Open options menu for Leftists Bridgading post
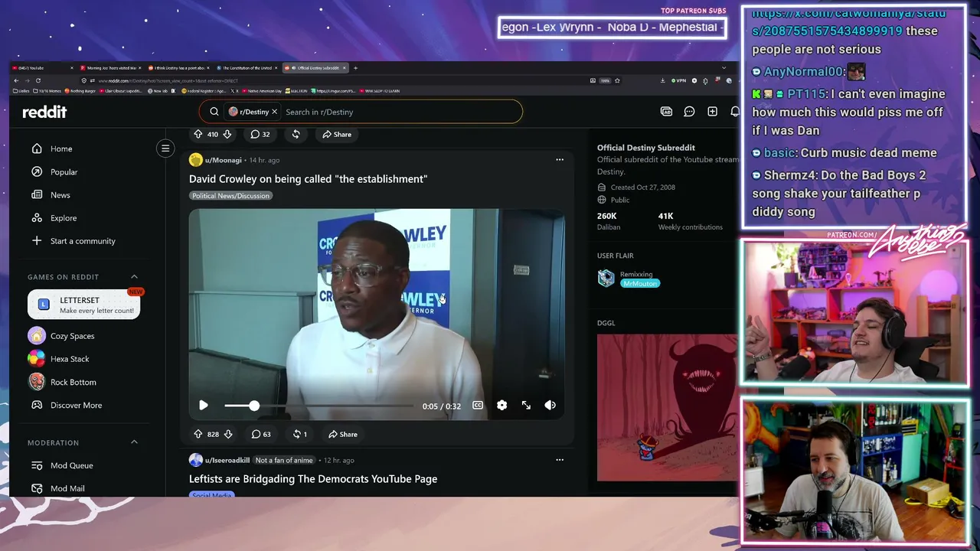Screen dimensions: 980x551 pos(560,460)
